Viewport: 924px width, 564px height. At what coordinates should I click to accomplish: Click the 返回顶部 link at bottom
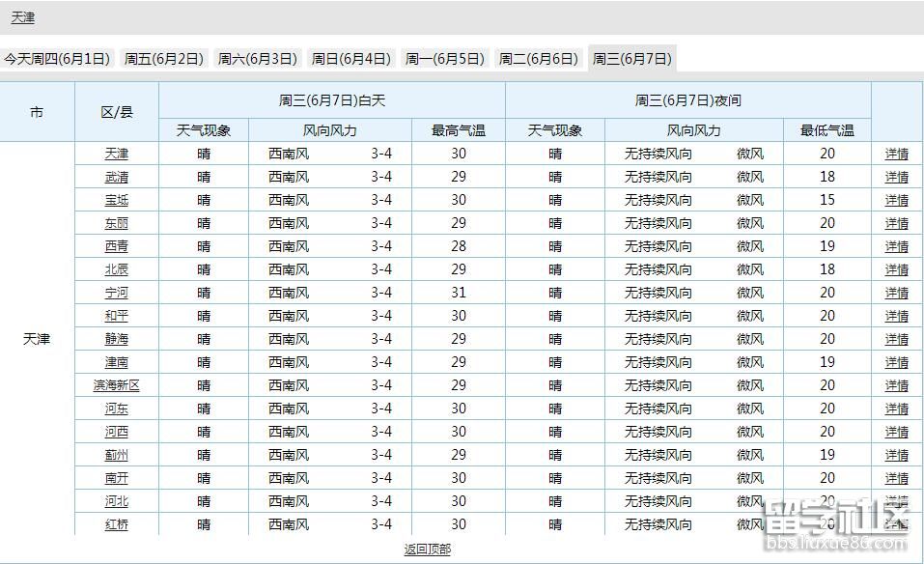426,549
